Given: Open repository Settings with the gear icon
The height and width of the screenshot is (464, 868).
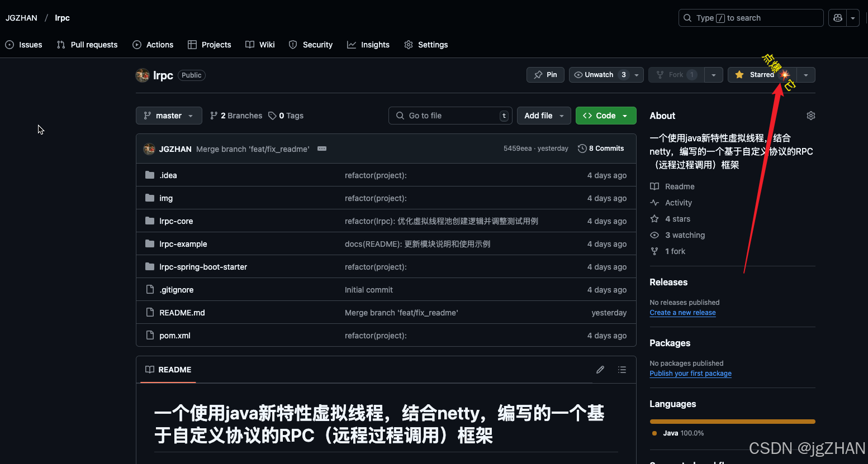Looking at the screenshot, I should click(426, 45).
